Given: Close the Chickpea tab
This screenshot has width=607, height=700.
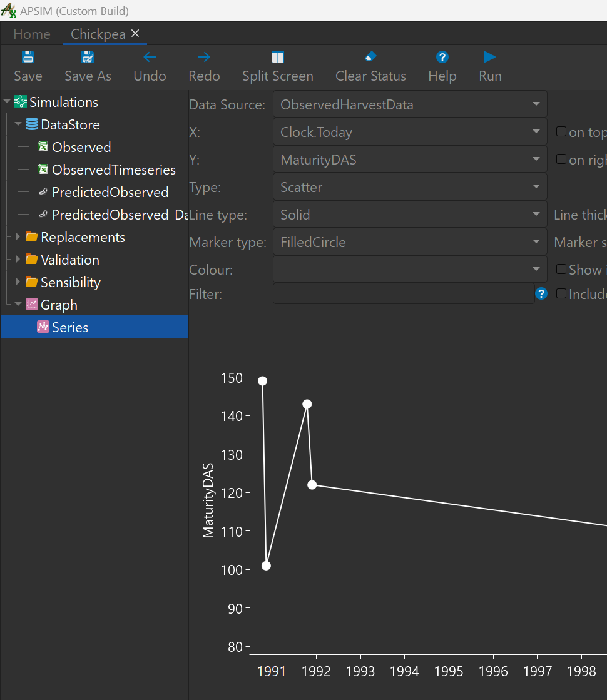Looking at the screenshot, I should pos(135,34).
